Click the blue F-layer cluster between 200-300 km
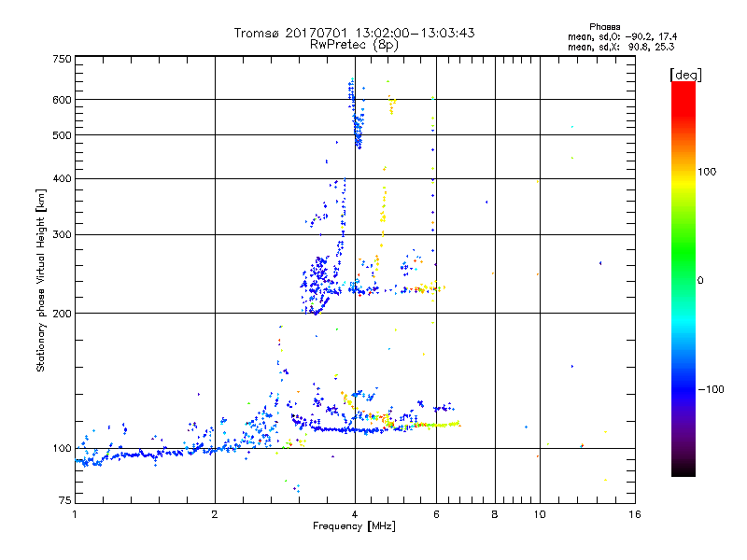The image size is (747, 560). point(319,286)
